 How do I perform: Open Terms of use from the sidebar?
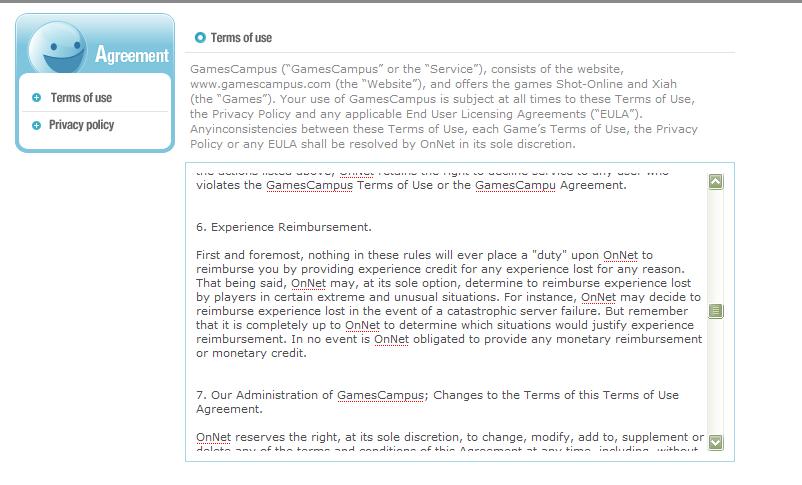81,98
